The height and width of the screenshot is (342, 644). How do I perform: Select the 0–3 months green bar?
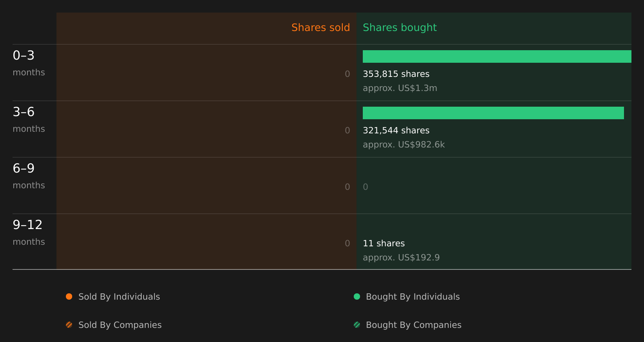[x=497, y=56]
